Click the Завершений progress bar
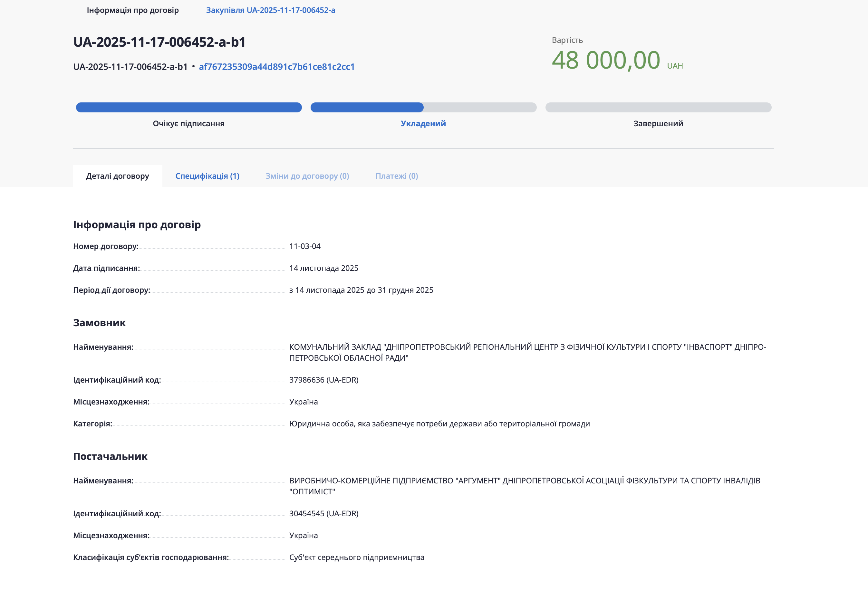This screenshot has height=590, width=868. pos(658,108)
